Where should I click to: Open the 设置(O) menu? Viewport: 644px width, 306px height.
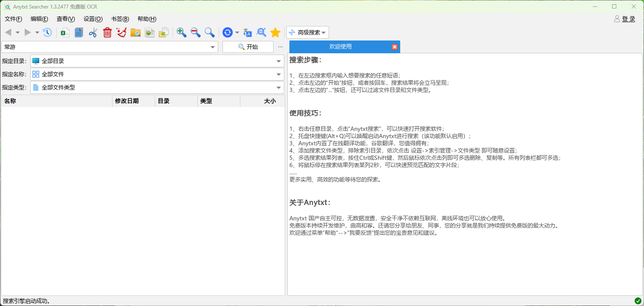(93, 19)
